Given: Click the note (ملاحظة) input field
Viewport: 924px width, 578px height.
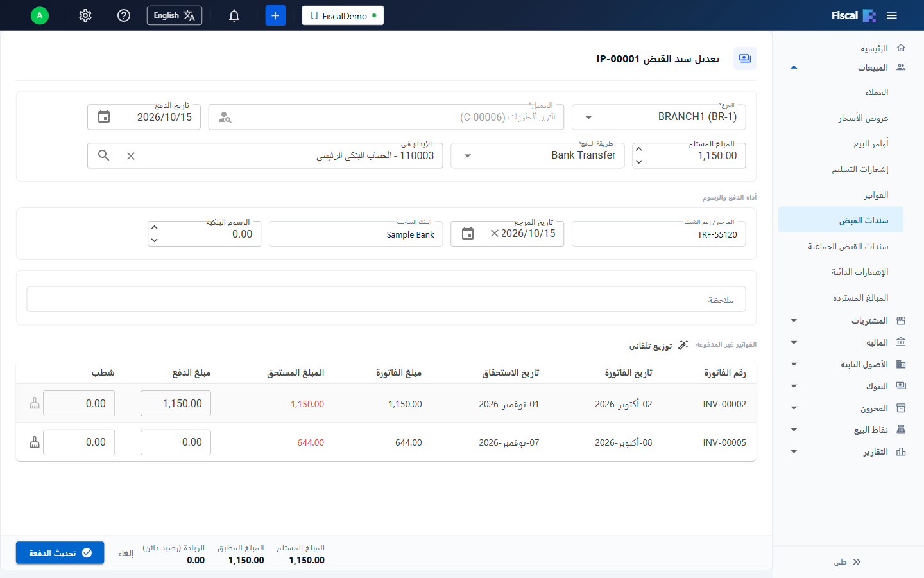Looking at the screenshot, I should pos(386,299).
